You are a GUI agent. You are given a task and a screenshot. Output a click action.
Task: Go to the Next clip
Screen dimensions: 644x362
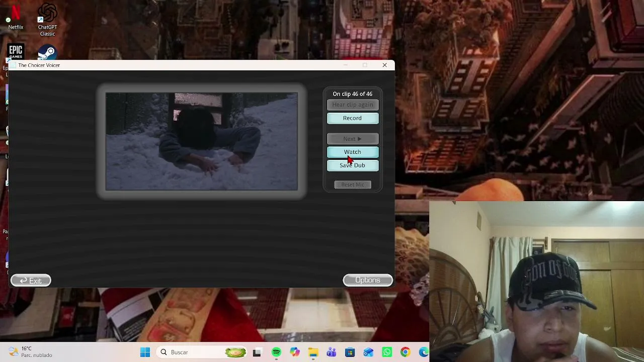(353, 139)
